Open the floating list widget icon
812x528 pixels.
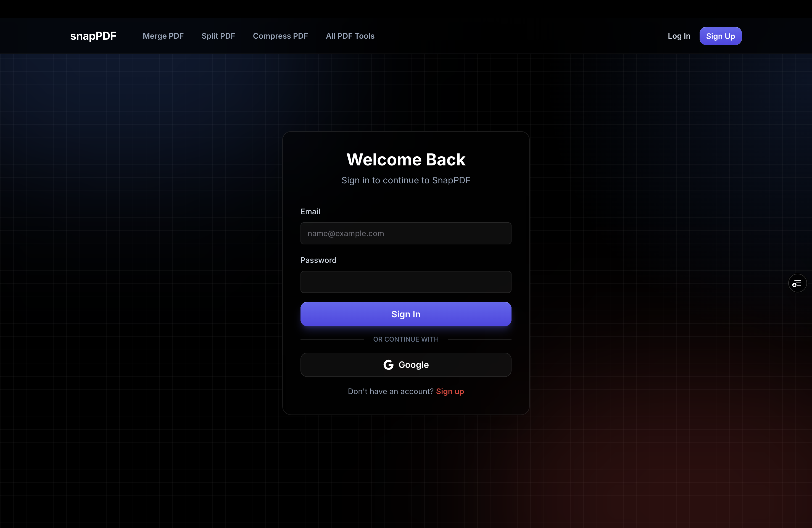pos(797,283)
